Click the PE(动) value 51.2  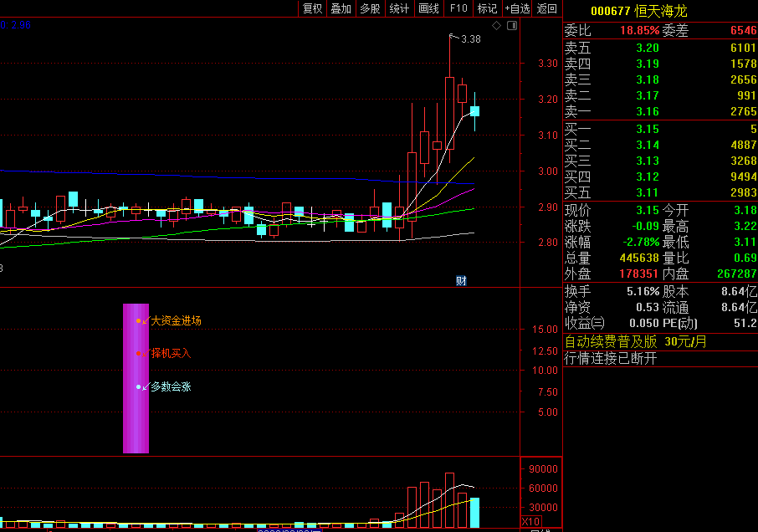pos(745,323)
